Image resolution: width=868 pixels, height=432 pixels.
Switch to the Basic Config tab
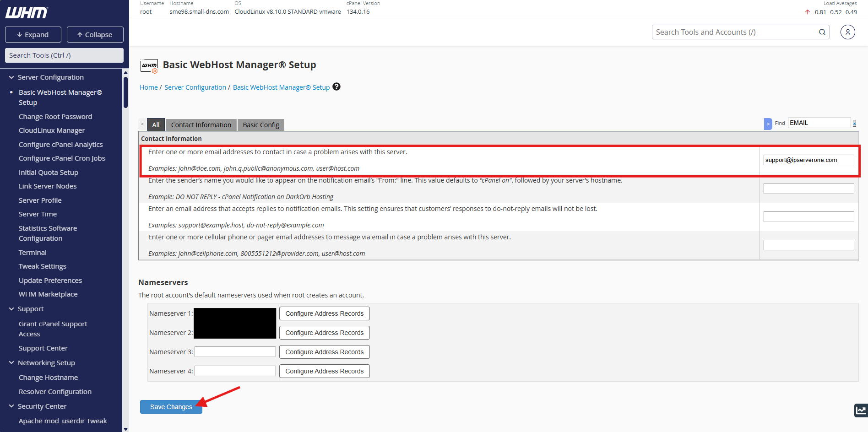(x=260, y=125)
